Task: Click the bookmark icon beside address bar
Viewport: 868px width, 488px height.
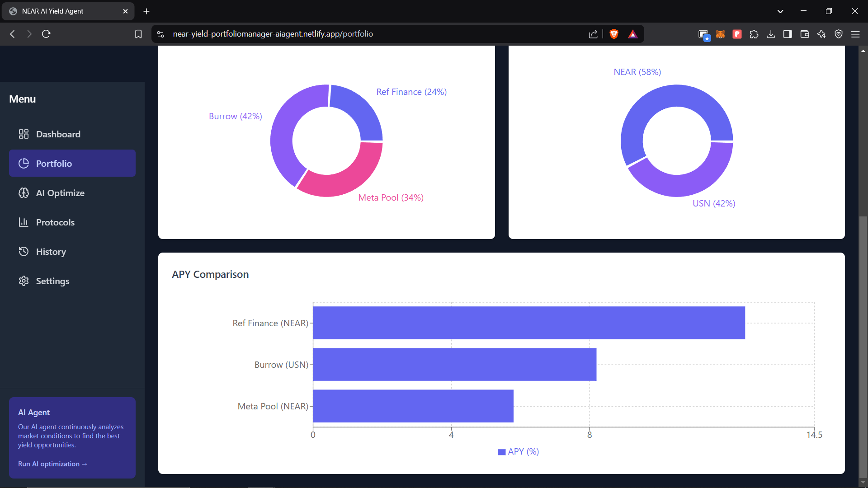Action: pos(138,34)
